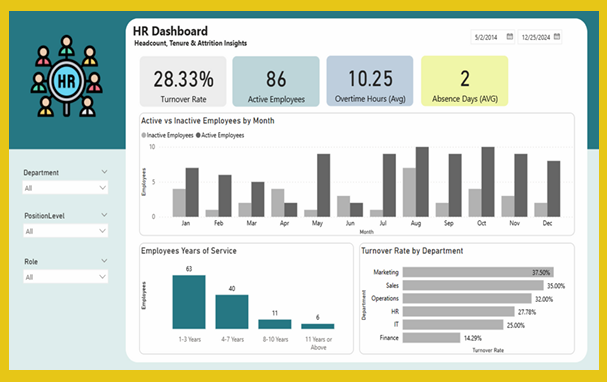Click the March active employees bar

tap(258, 199)
